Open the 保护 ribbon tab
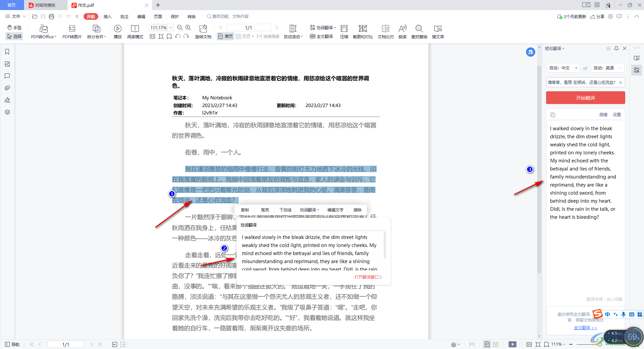The image size is (644, 349). pos(175,16)
